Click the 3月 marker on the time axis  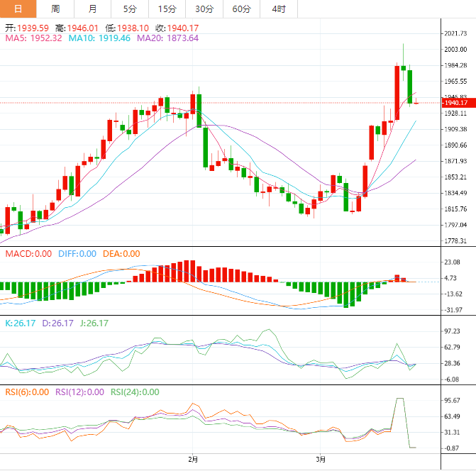[x=321, y=460]
